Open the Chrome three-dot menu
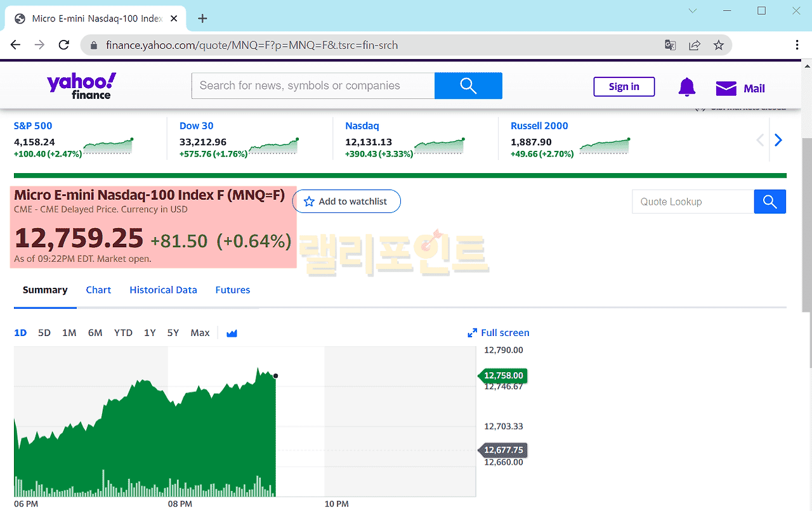Screen dimensions: 812x511 [797, 45]
